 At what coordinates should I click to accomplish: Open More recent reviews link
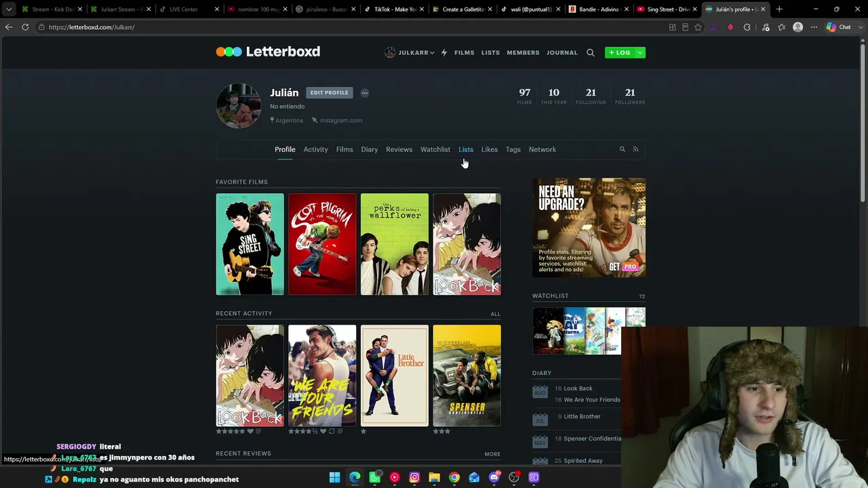pos(492,454)
